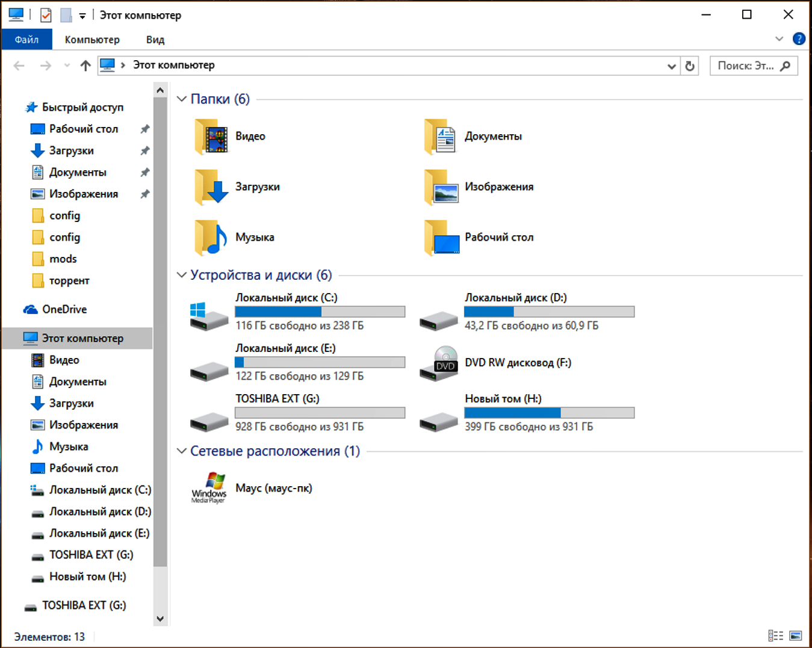Click navigation pane scrollbar down arrow
Viewport: 812px width, 648px height.
tap(160, 619)
